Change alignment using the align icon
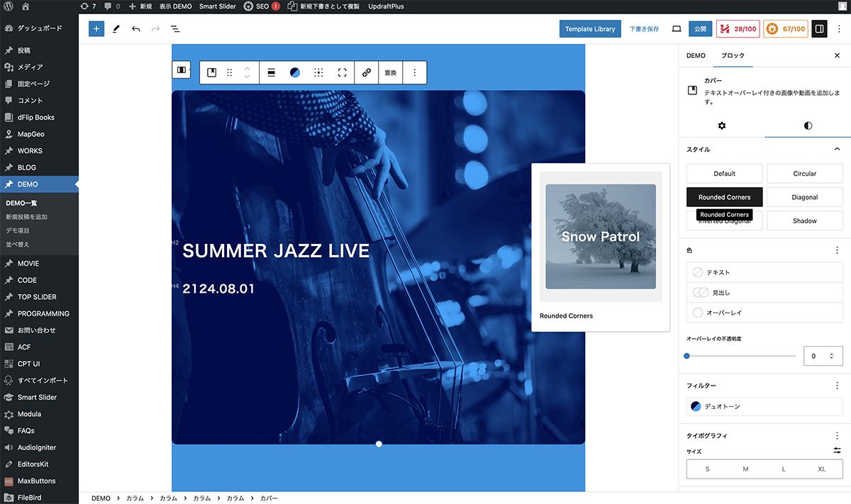851x504 pixels. pos(272,72)
